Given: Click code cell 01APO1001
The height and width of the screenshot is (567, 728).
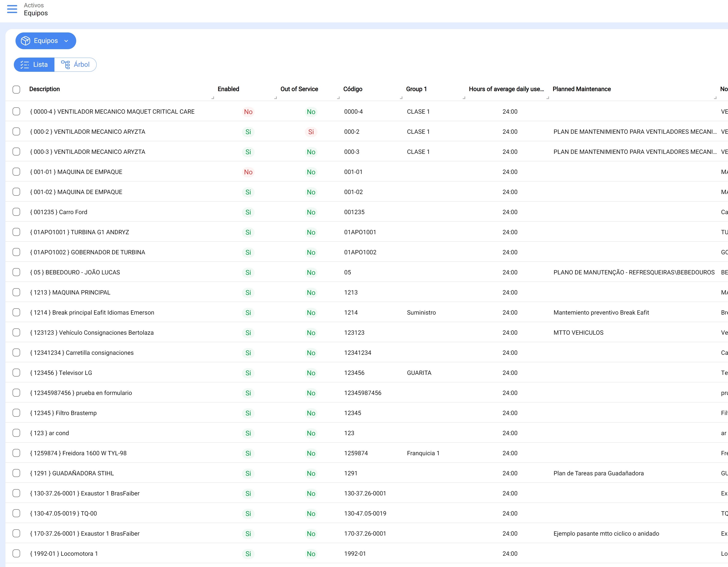Looking at the screenshot, I should 360,232.
